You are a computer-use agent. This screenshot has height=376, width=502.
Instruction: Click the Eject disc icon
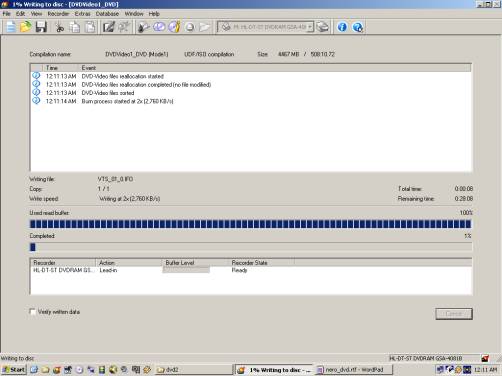tap(190, 27)
